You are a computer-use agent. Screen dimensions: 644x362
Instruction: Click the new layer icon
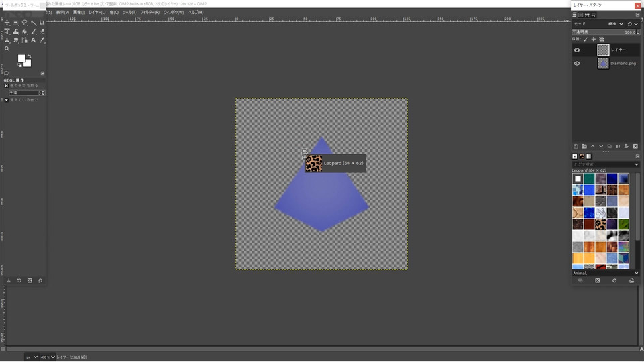pyautogui.click(x=576, y=146)
